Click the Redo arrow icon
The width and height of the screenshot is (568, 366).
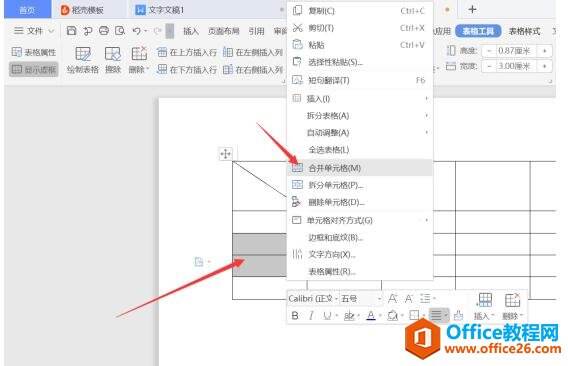point(158,31)
